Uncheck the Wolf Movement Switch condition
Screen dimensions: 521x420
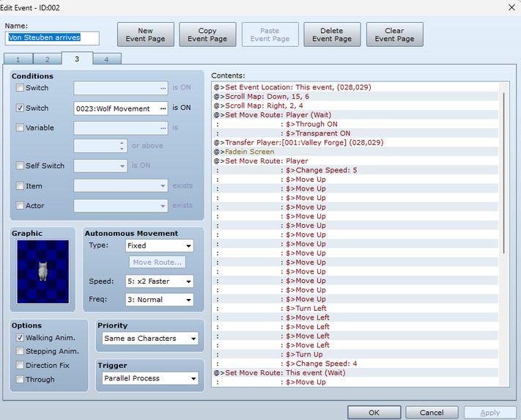click(x=20, y=108)
